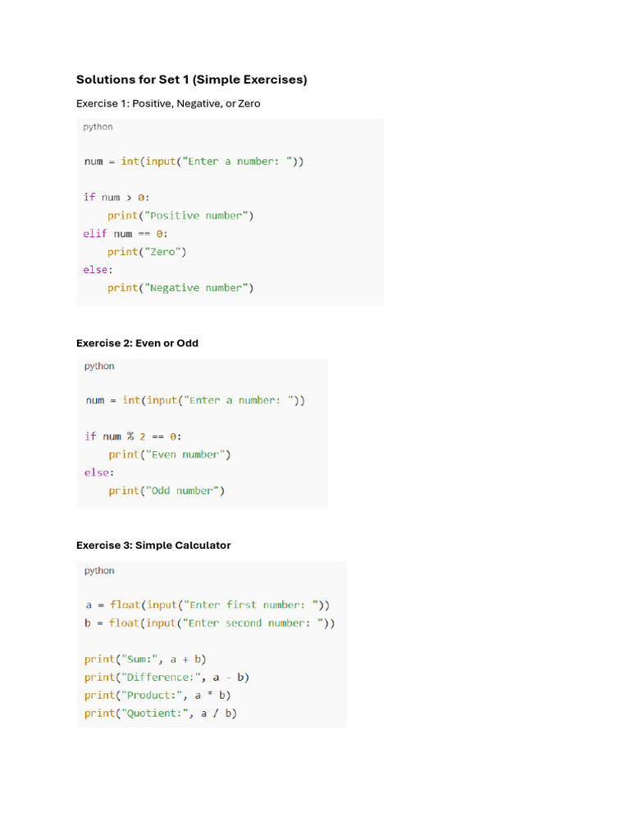The width and height of the screenshot is (630, 840).
Task: Click the 'Enter first number' float input line
Action: pos(208,605)
